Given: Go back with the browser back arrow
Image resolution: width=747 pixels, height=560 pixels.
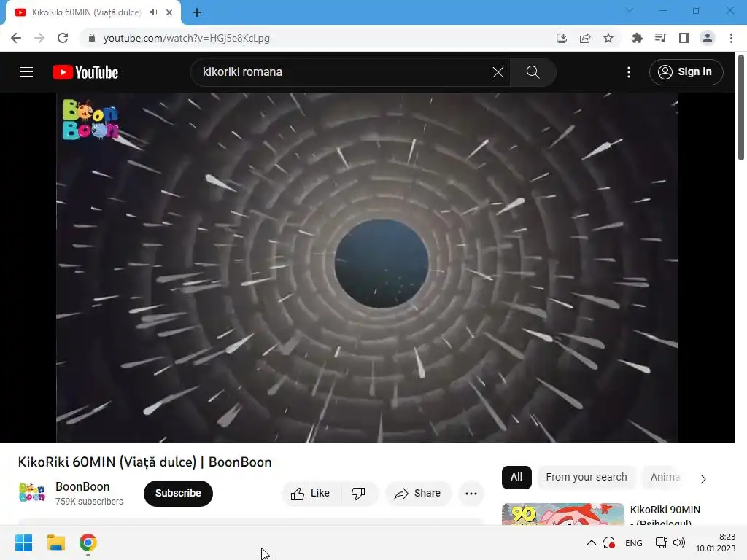Looking at the screenshot, I should pos(16,38).
